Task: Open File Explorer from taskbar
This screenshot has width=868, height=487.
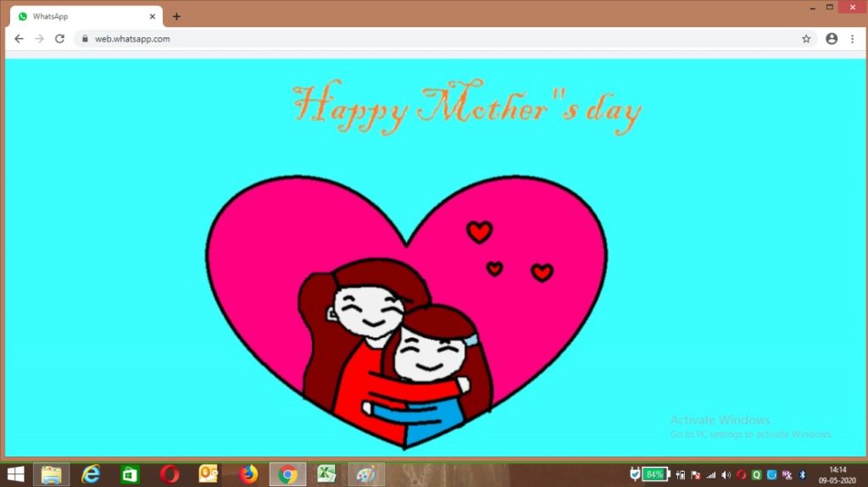Action: tap(52, 474)
